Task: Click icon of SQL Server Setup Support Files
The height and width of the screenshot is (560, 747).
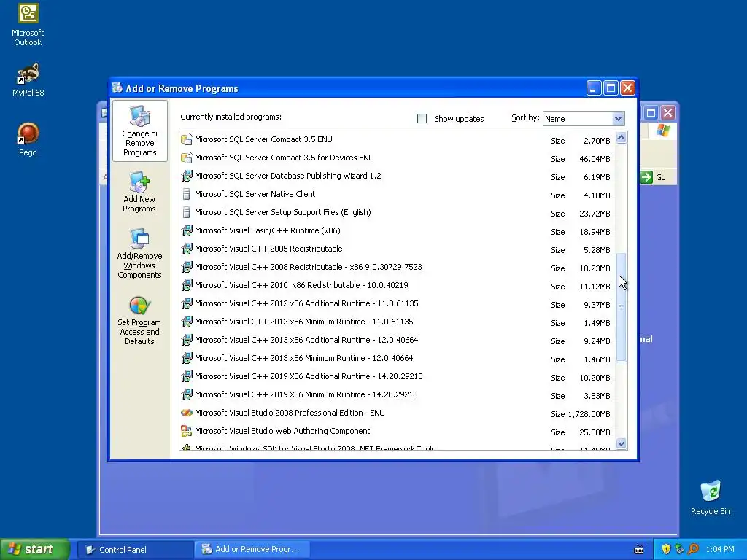Action: click(x=187, y=212)
